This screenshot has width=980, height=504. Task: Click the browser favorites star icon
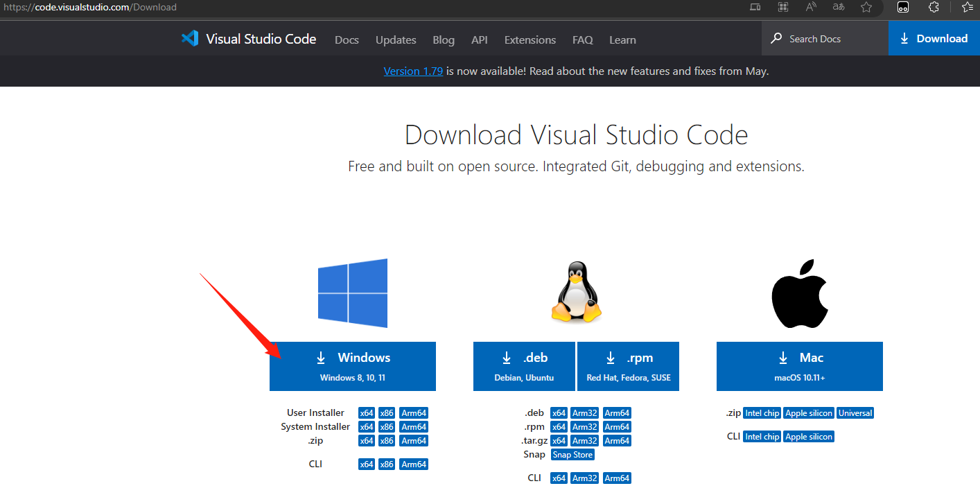(x=866, y=7)
